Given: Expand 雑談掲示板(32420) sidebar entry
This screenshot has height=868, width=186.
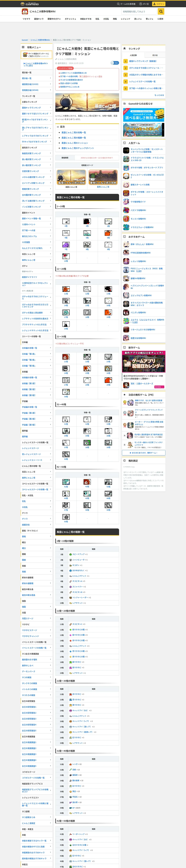Looking at the screenshot, I should [37, 84].
